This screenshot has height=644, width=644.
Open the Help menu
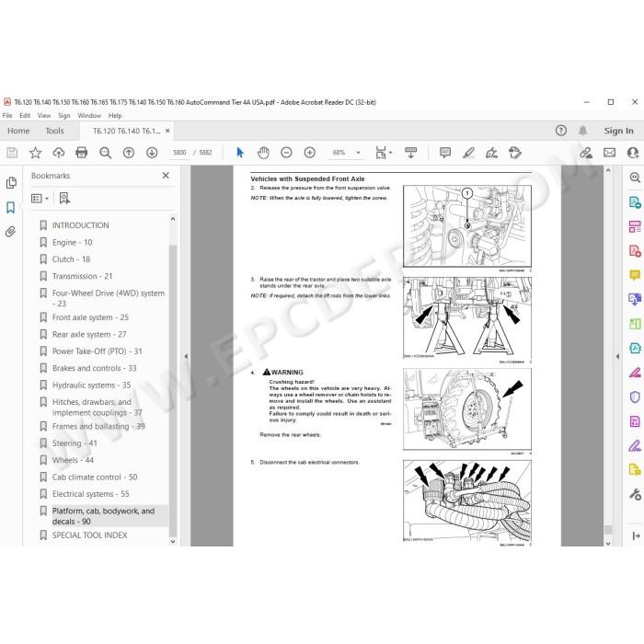pos(115,116)
